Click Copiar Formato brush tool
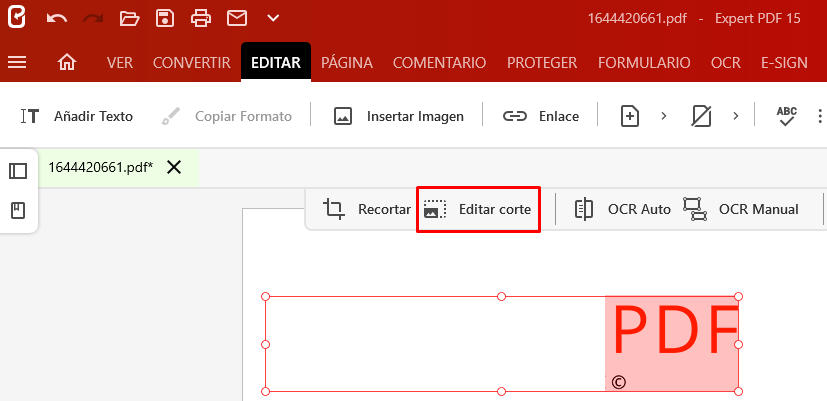Viewport: 827px width, 401px height. pyautogui.click(x=226, y=116)
